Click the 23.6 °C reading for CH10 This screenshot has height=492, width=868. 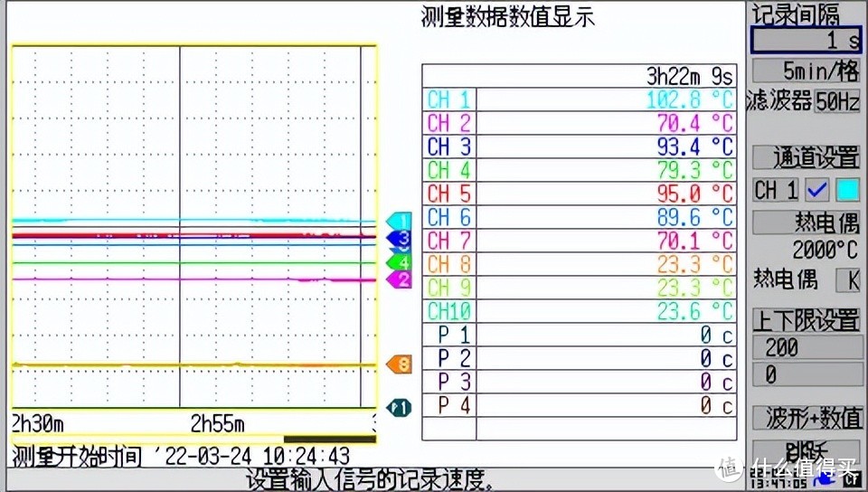pyautogui.click(x=694, y=311)
